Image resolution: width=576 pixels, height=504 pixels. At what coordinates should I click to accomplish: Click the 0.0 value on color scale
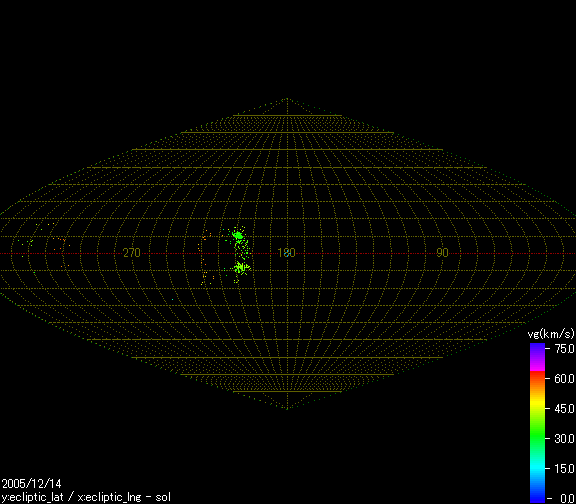coord(568,498)
